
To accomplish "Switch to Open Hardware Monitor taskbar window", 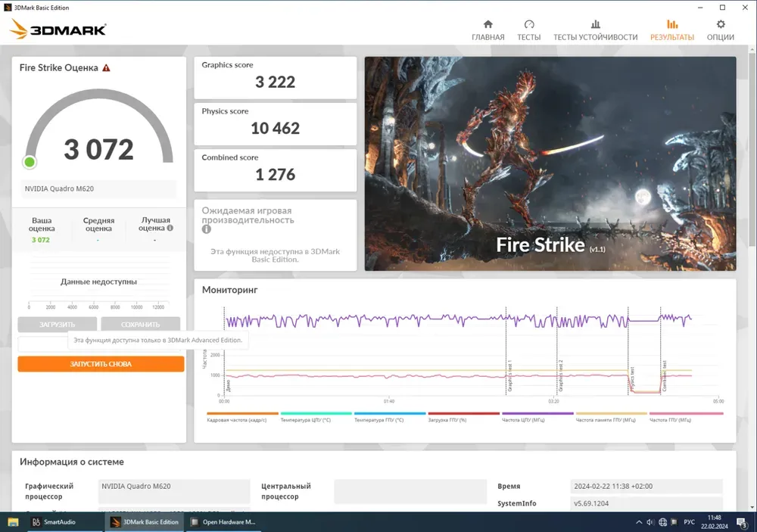I will [223, 521].
